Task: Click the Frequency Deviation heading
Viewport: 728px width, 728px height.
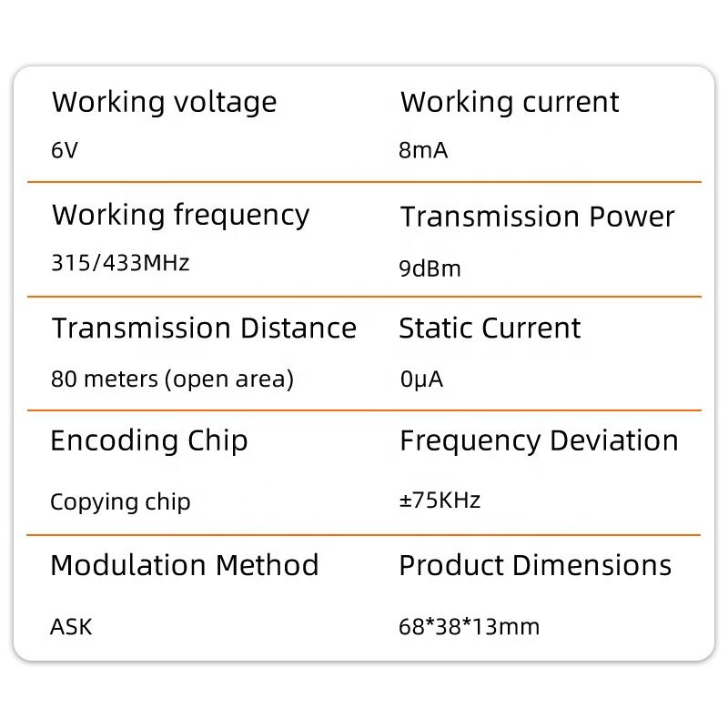Action: click(539, 440)
